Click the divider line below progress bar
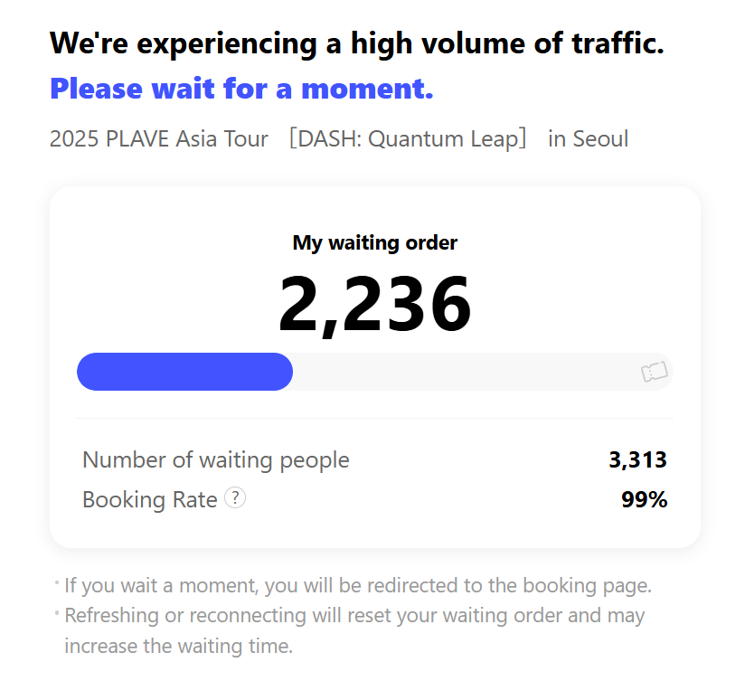The width and height of the screenshot is (754, 700). click(375, 419)
